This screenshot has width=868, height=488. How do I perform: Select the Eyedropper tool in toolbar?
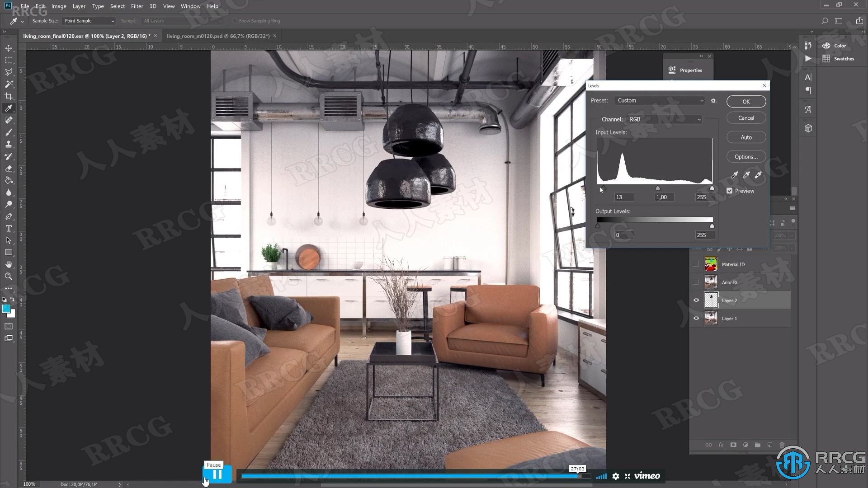pos(9,108)
